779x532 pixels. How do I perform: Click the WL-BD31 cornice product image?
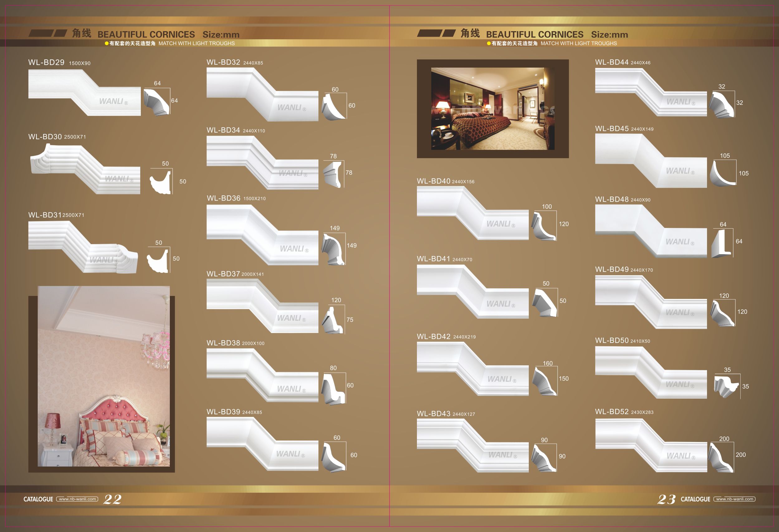[x=83, y=247]
